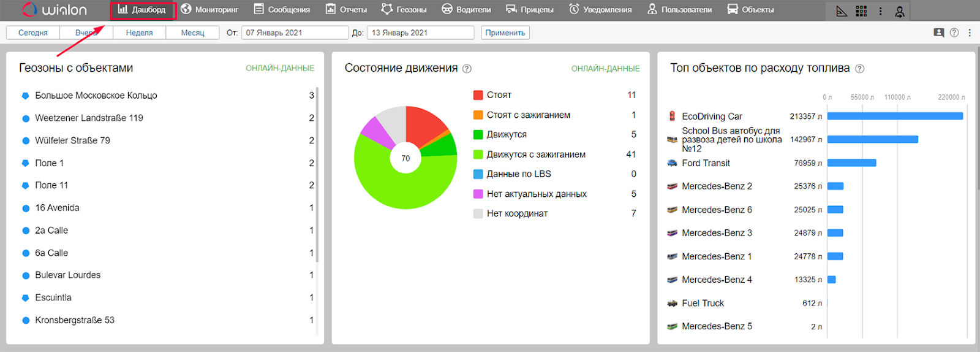This screenshot has width=980, height=352.
Task: Expand top bar three-dots menu
Action: coord(880,11)
